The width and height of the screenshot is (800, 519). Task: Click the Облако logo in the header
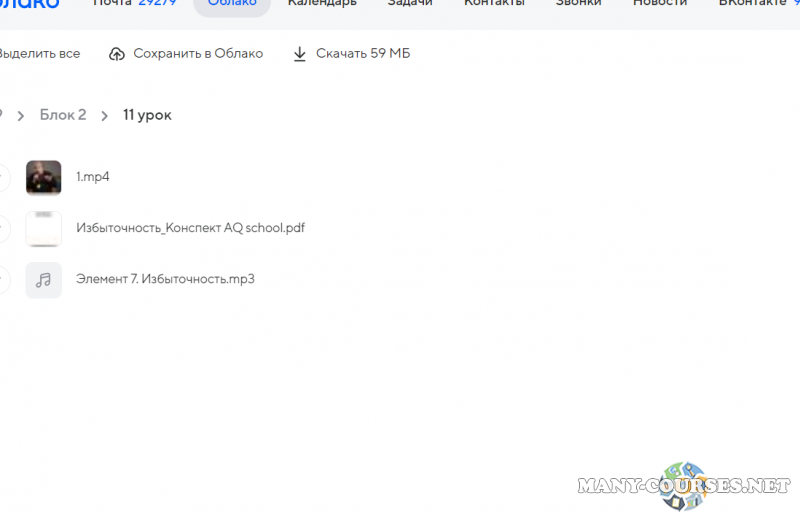[x=28, y=4]
